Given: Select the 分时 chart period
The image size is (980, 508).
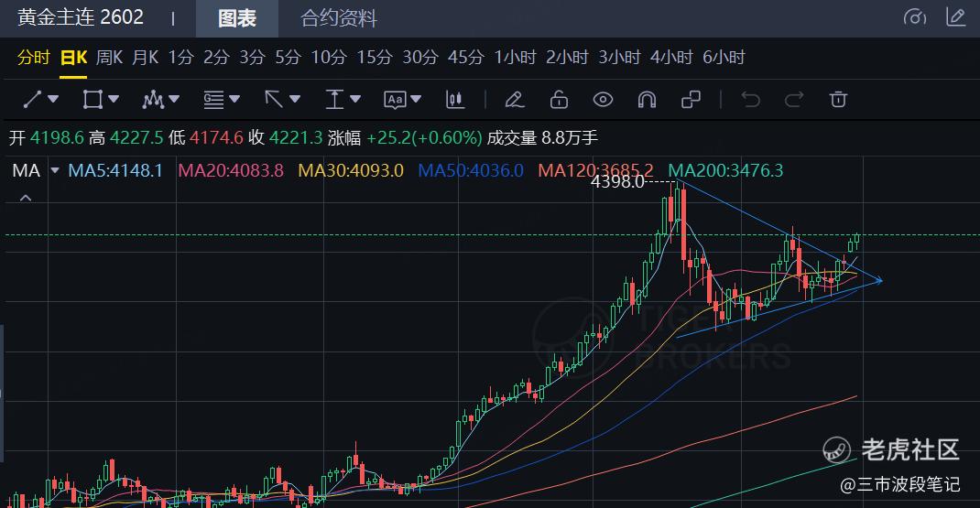Looking at the screenshot, I should pos(33,58).
